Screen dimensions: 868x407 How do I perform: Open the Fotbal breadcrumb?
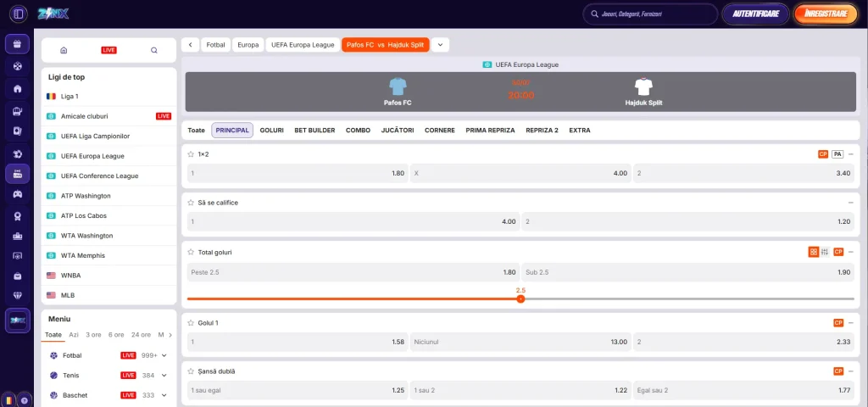[x=216, y=45]
